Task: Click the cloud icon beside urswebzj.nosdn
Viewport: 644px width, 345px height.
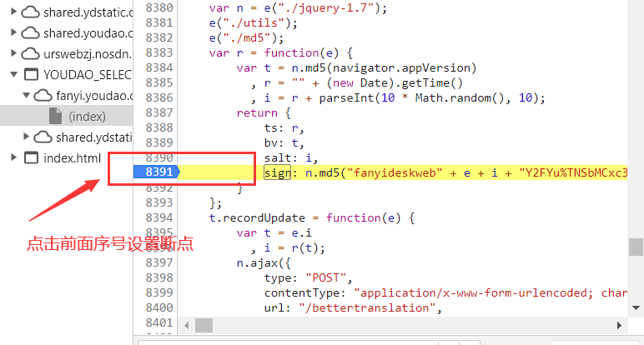Action: [x=31, y=54]
